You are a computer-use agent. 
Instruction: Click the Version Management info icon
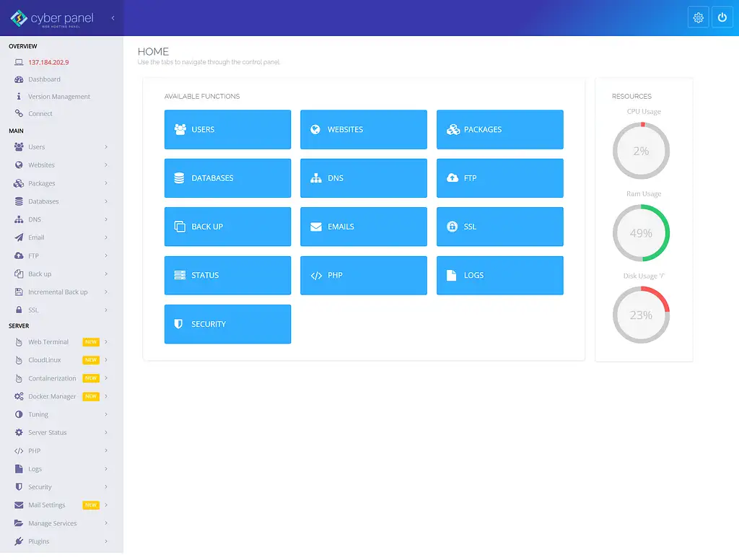click(19, 96)
